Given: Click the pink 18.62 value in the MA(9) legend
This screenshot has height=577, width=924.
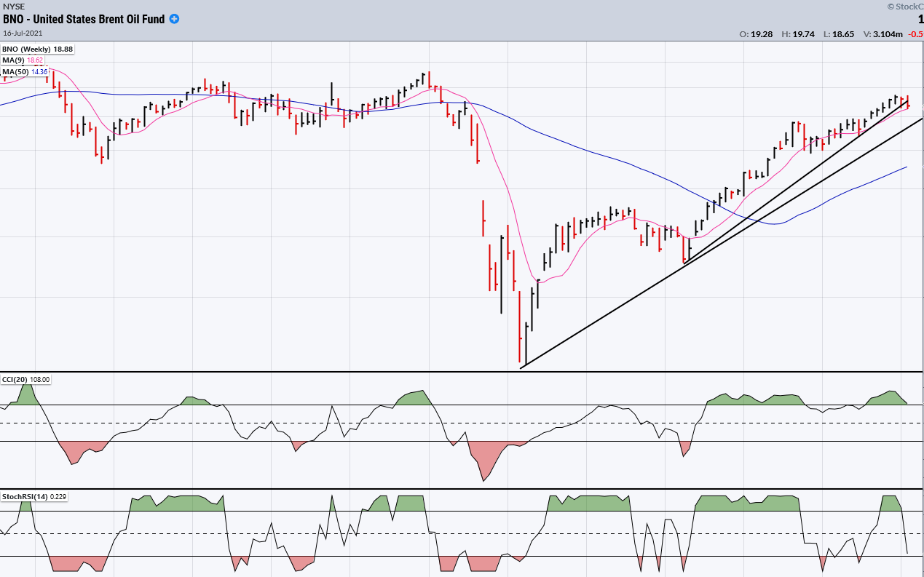Looking at the screenshot, I should pos(36,60).
